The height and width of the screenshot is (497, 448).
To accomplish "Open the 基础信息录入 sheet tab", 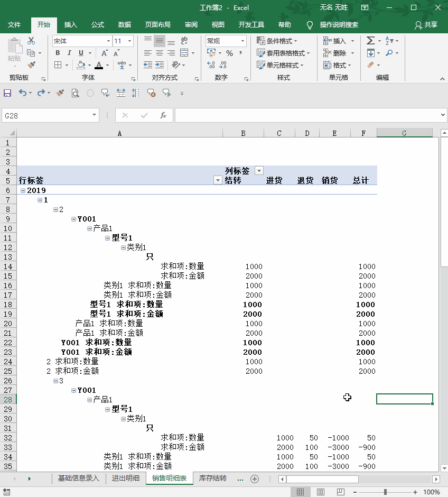I will click(x=79, y=478).
